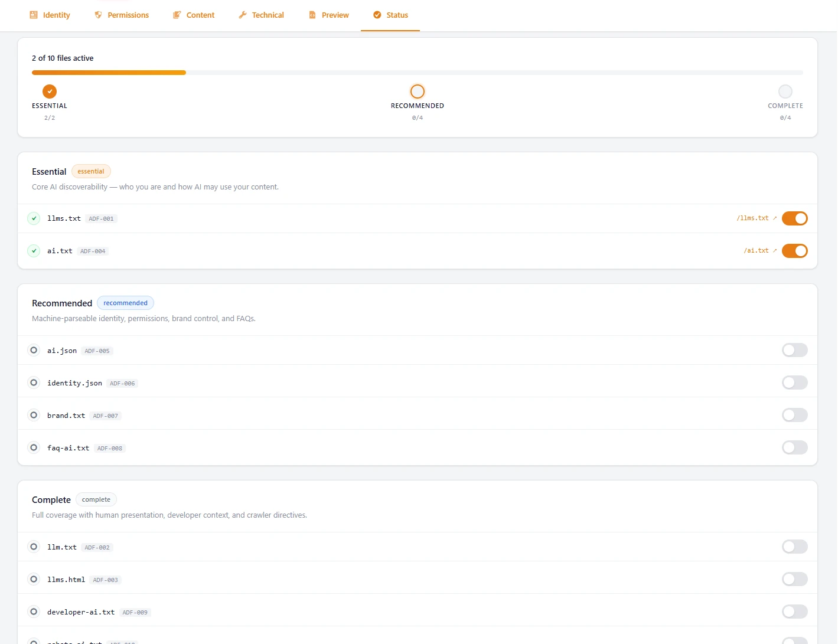Screen dimensions: 838x644
Task: Click the green check icon beside llms.txt
Action: pos(34,218)
